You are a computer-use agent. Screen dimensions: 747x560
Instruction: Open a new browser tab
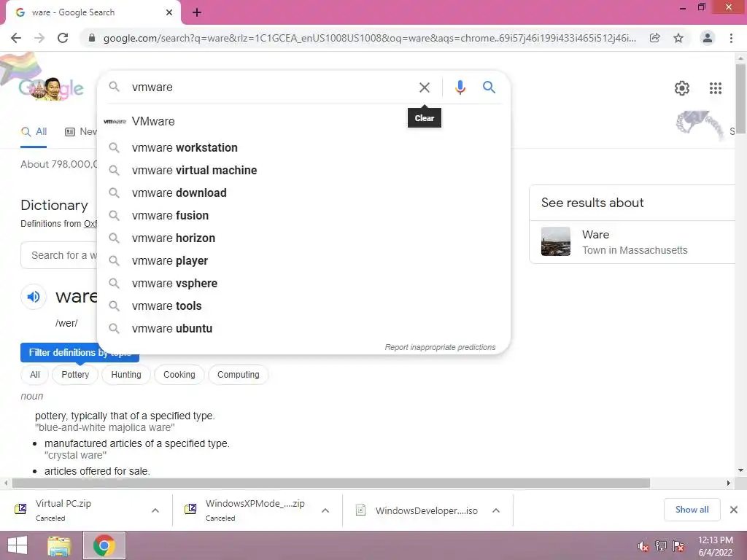[197, 13]
